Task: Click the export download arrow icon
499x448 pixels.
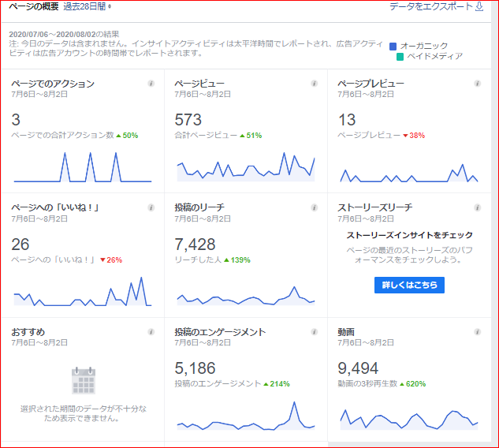Action: (479, 6)
